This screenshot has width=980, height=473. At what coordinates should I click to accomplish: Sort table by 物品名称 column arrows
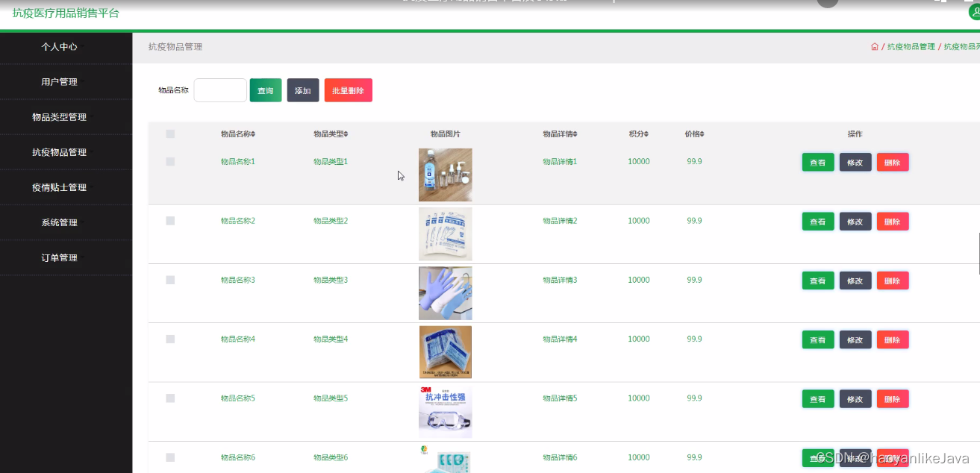253,134
